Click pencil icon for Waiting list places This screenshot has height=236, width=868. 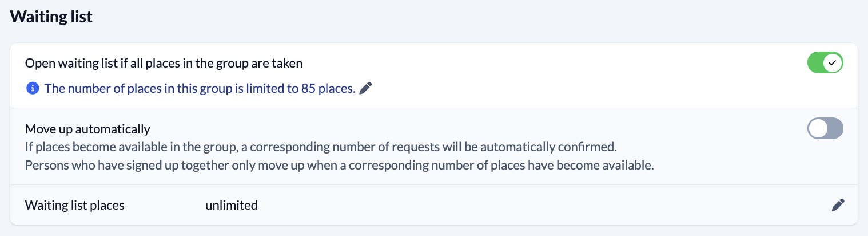click(838, 205)
